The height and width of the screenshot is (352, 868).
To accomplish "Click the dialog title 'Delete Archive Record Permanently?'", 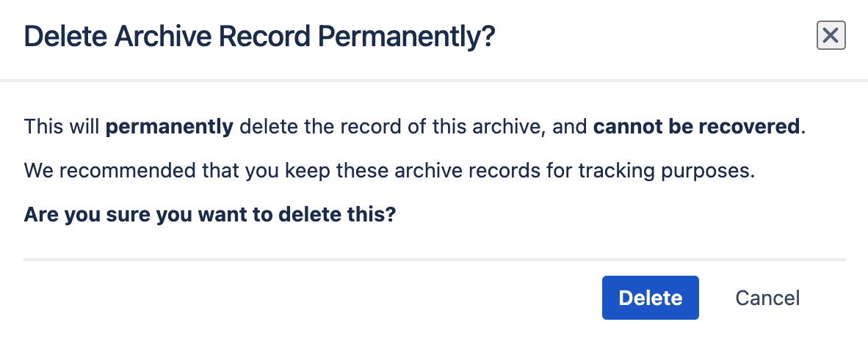I will [260, 36].
